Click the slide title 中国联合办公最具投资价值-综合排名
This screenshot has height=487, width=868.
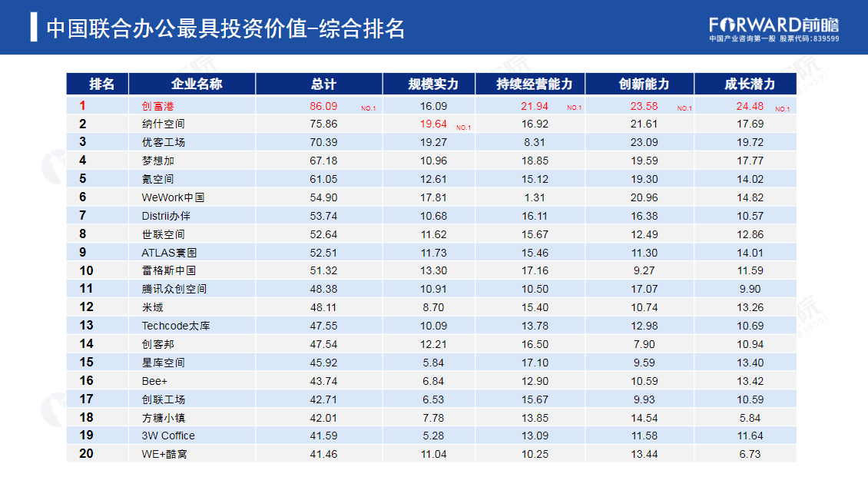(x=225, y=28)
